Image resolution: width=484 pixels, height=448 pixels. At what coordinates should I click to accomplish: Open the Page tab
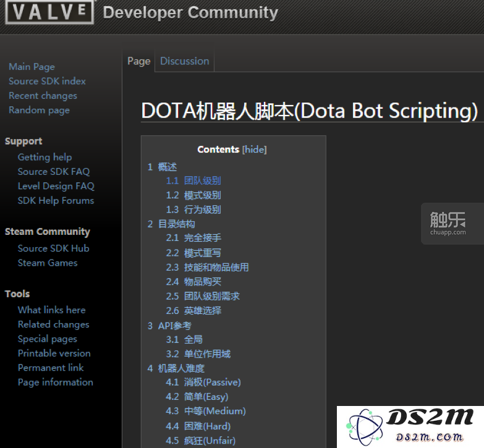coord(138,61)
